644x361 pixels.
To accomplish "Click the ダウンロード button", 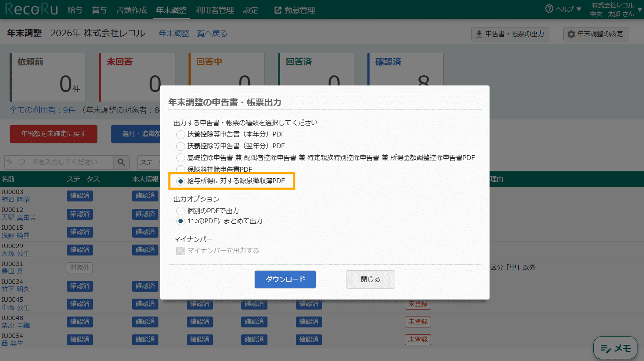I will click(x=285, y=279).
